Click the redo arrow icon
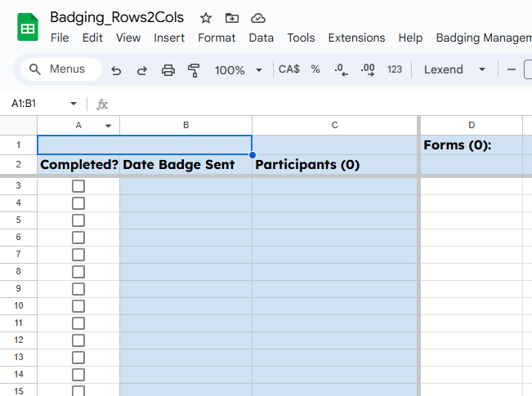 tap(142, 70)
